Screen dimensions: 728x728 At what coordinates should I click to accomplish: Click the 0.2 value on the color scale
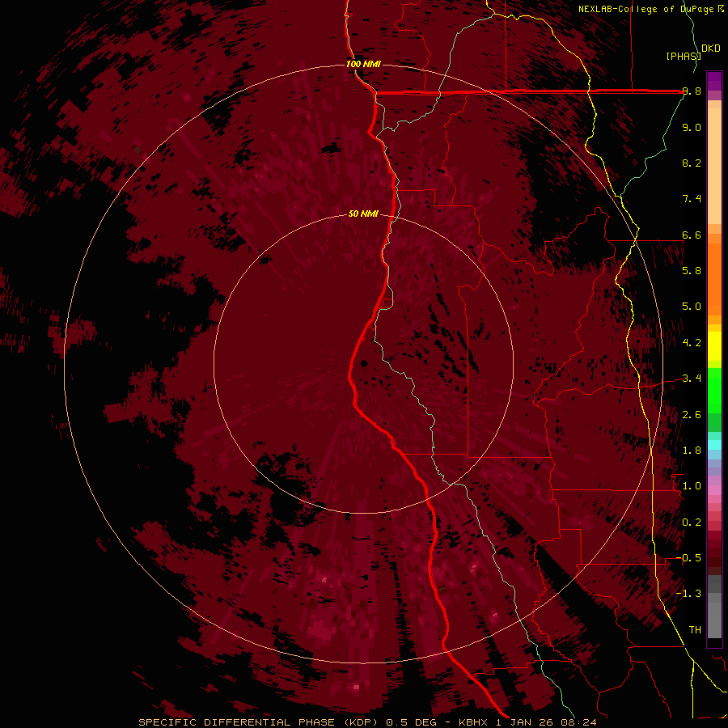tap(692, 523)
